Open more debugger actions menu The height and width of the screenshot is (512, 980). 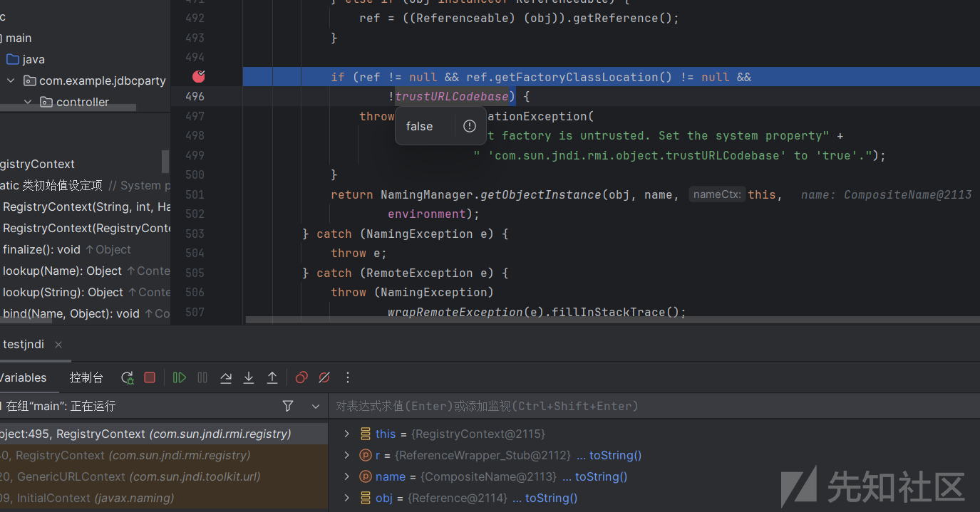click(348, 377)
